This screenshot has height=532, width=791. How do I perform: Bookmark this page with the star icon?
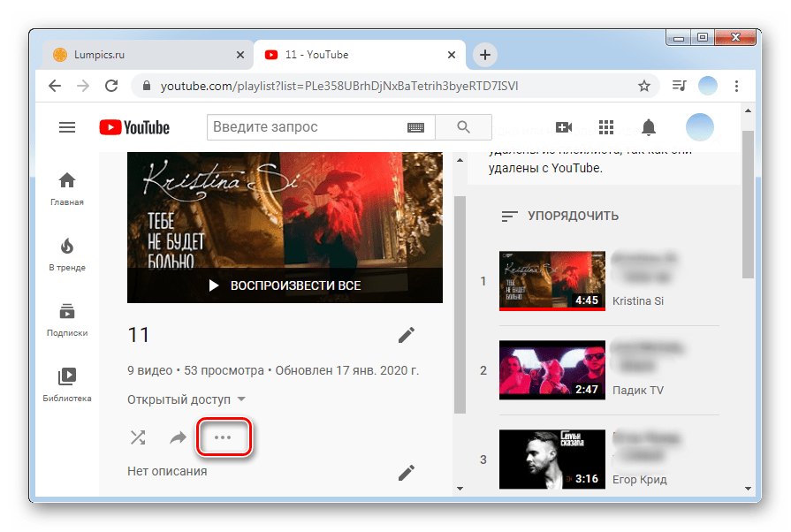point(643,86)
